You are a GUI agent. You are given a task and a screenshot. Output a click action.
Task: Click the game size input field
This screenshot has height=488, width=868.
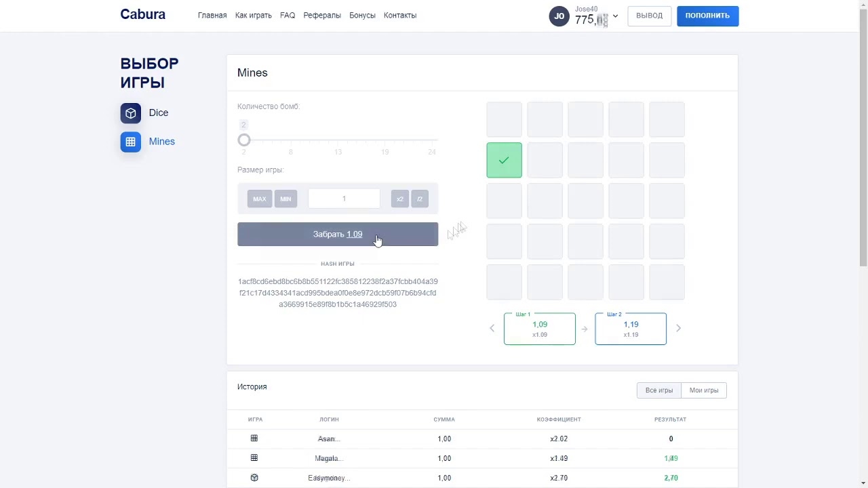tap(344, 199)
